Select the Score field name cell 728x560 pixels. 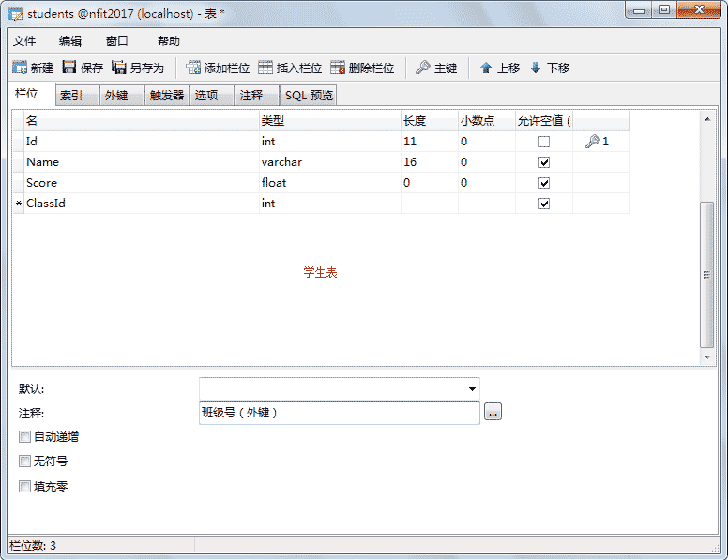(141, 183)
